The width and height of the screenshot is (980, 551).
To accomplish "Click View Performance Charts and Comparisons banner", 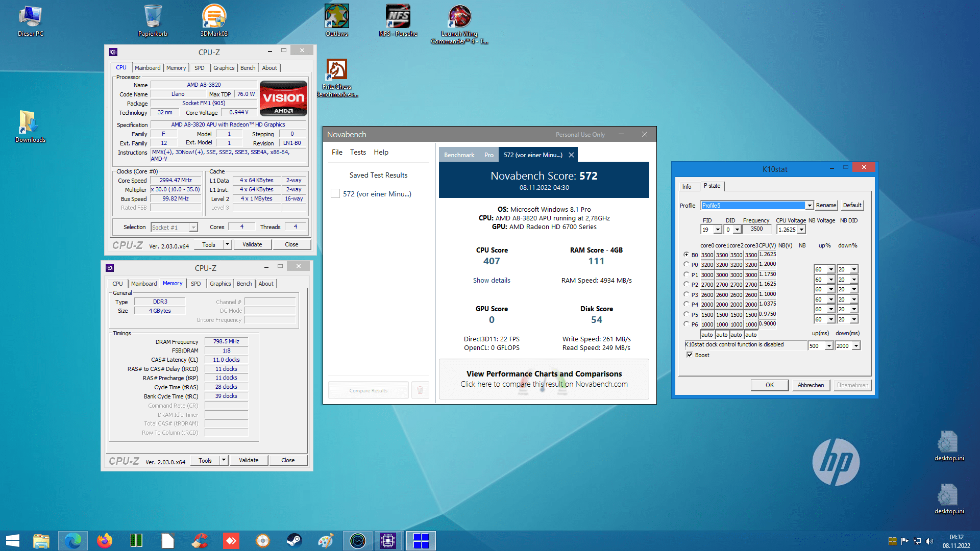I will coord(544,379).
